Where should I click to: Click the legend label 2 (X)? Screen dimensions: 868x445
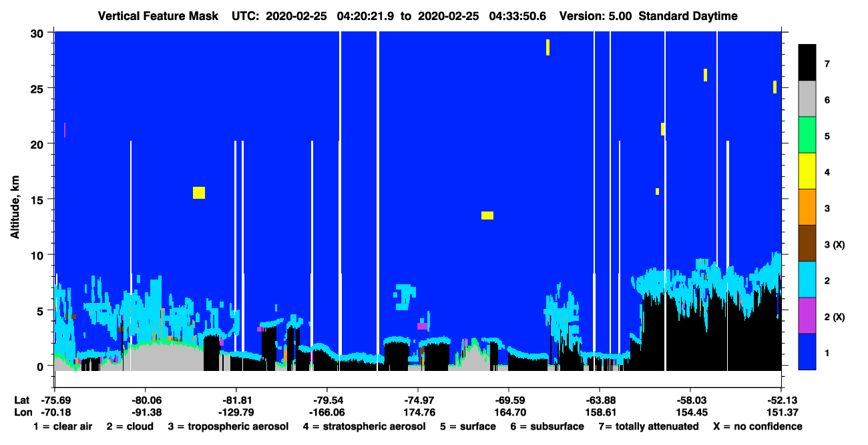click(835, 317)
